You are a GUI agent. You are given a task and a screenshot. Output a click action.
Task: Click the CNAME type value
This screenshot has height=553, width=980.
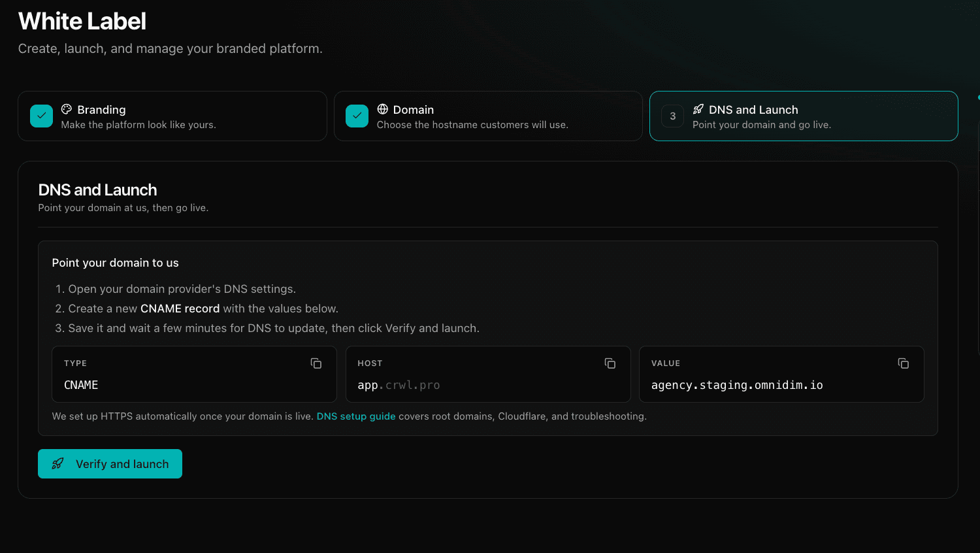pyautogui.click(x=81, y=385)
